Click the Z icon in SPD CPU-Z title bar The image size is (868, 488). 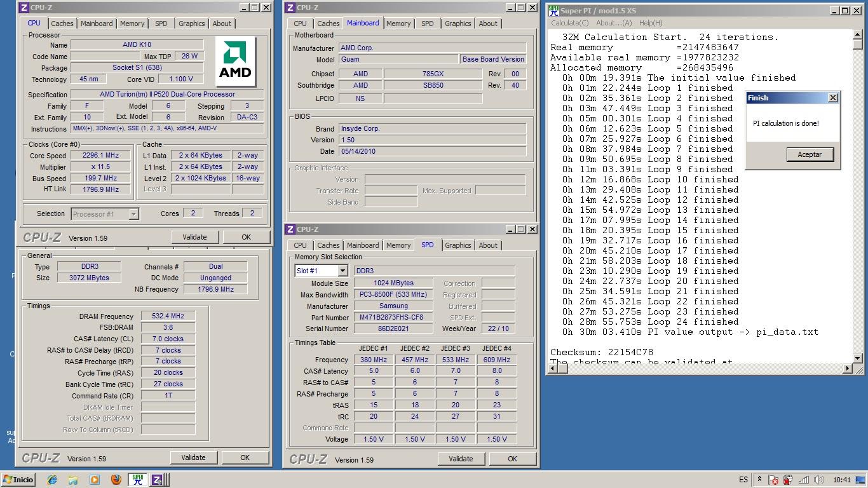pos(290,229)
